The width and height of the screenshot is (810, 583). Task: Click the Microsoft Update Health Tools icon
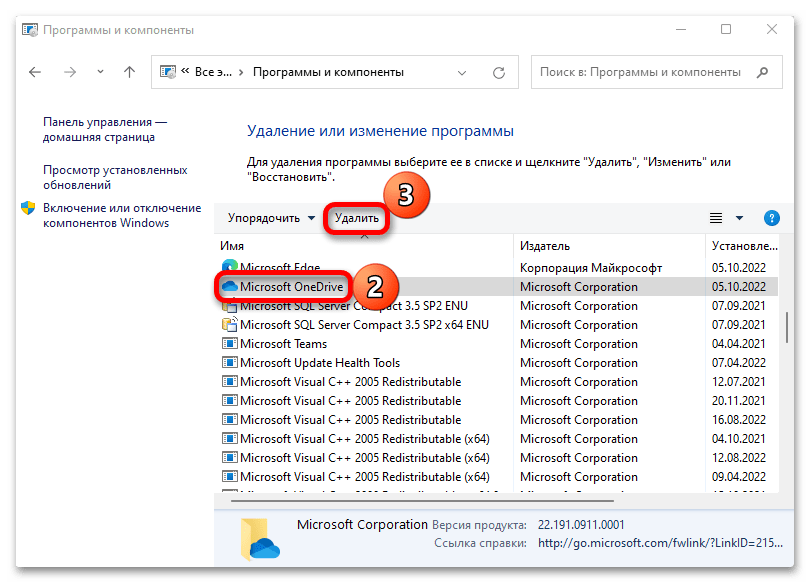[x=229, y=363]
